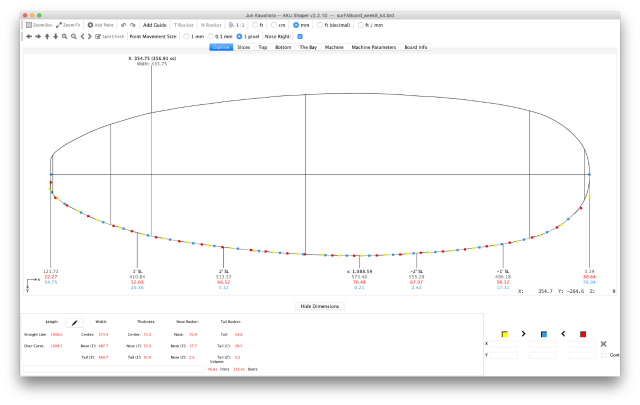Set point movement size to 0.1 mm

click(x=211, y=36)
